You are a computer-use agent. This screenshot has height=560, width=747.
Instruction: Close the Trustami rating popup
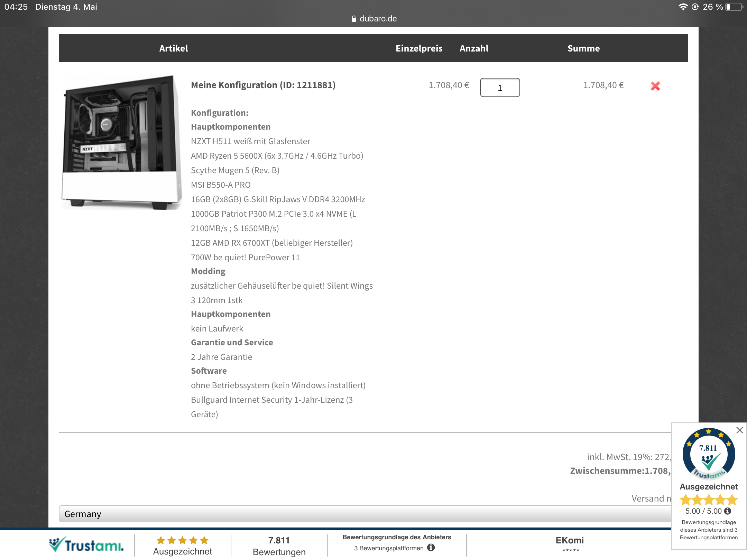point(739,430)
